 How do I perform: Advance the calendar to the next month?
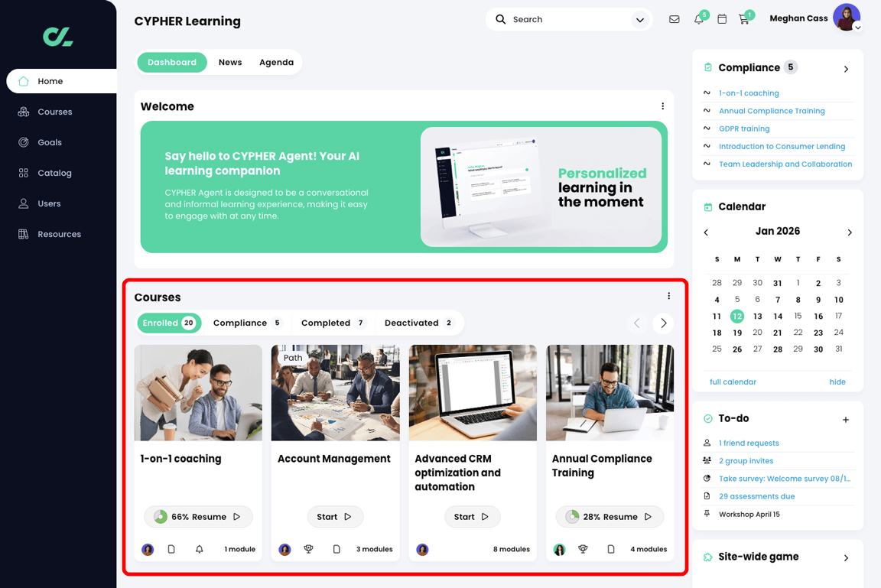849,232
